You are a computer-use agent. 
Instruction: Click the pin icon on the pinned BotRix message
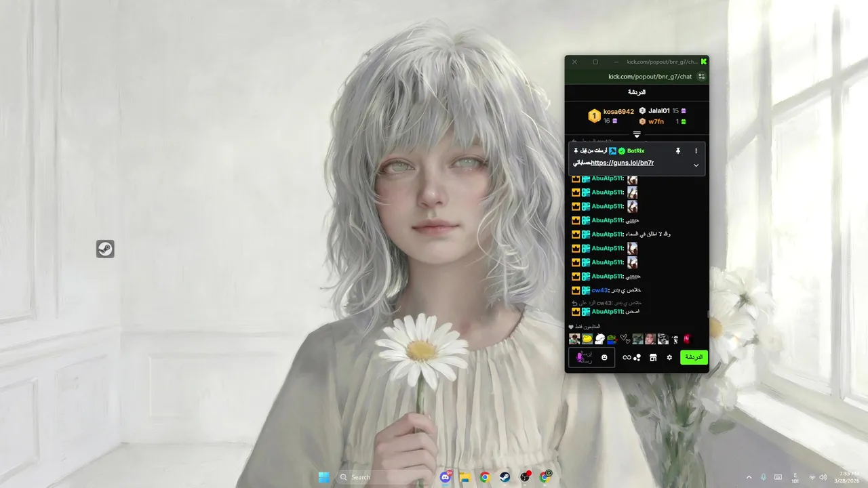pos(677,150)
